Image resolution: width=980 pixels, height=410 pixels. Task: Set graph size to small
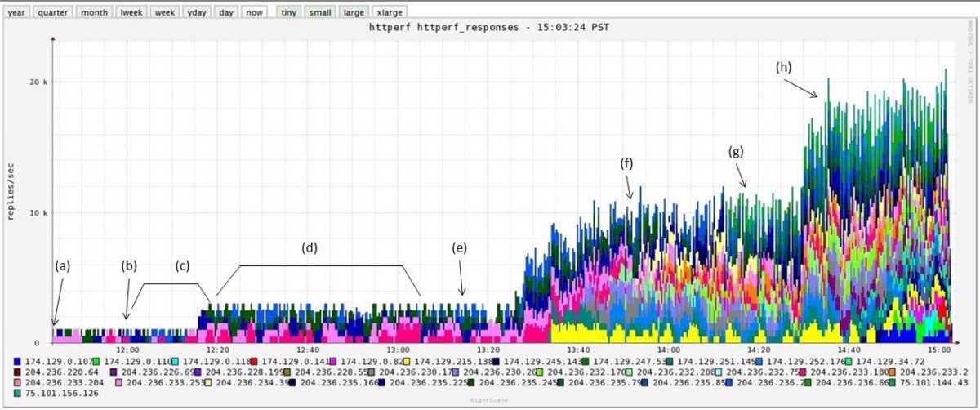pos(321,12)
